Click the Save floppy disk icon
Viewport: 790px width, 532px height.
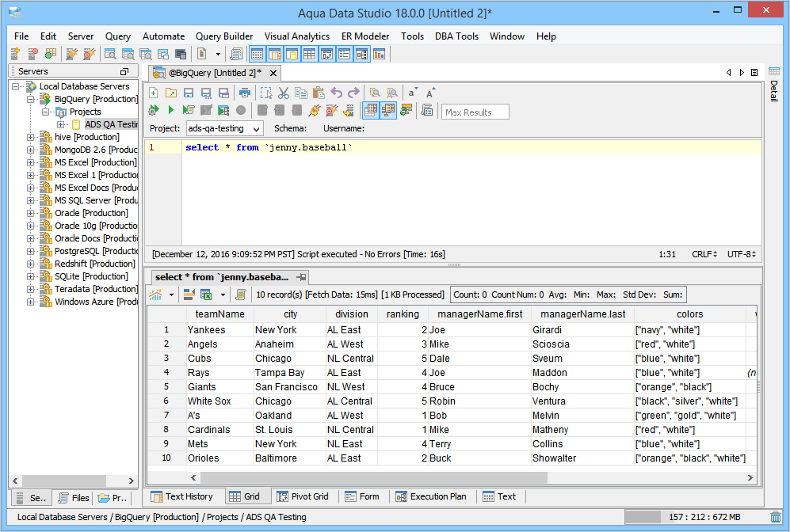(189, 93)
